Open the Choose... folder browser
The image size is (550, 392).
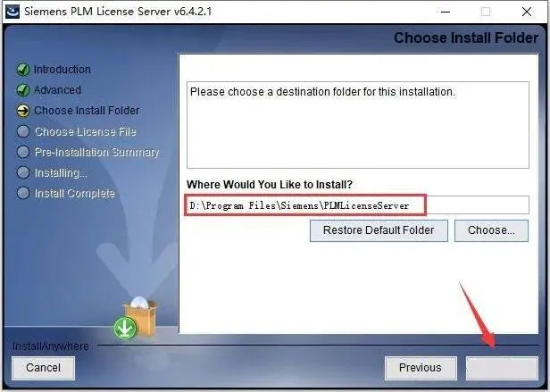pos(491,230)
